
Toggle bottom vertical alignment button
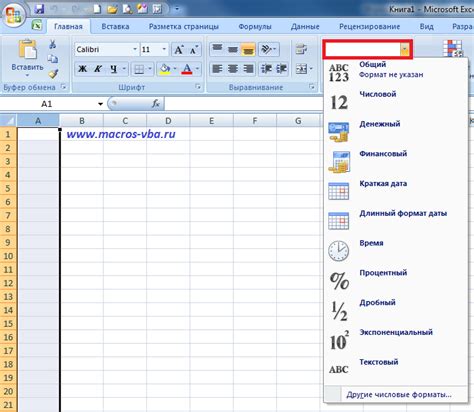(x=248, y=50)
